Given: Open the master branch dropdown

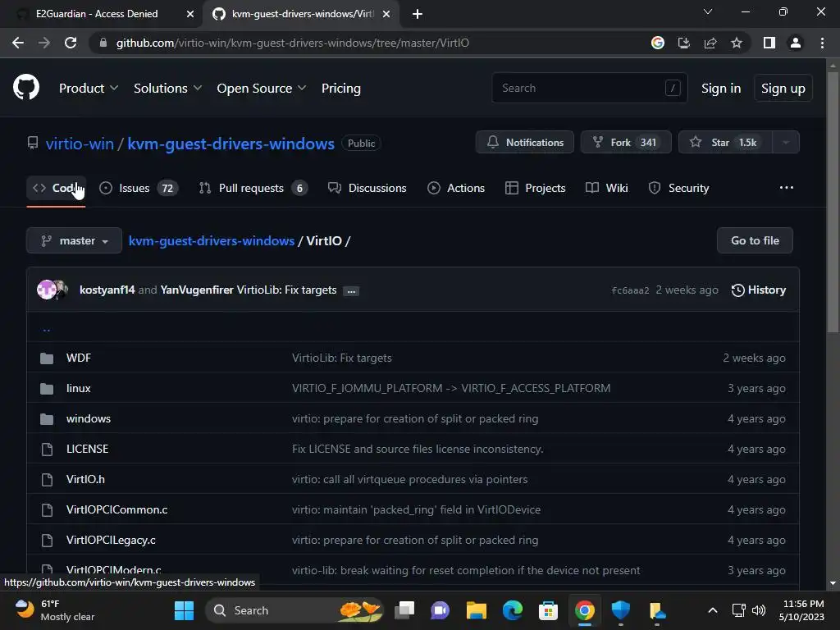Looking at the screenshot, I should click(74, 240).
